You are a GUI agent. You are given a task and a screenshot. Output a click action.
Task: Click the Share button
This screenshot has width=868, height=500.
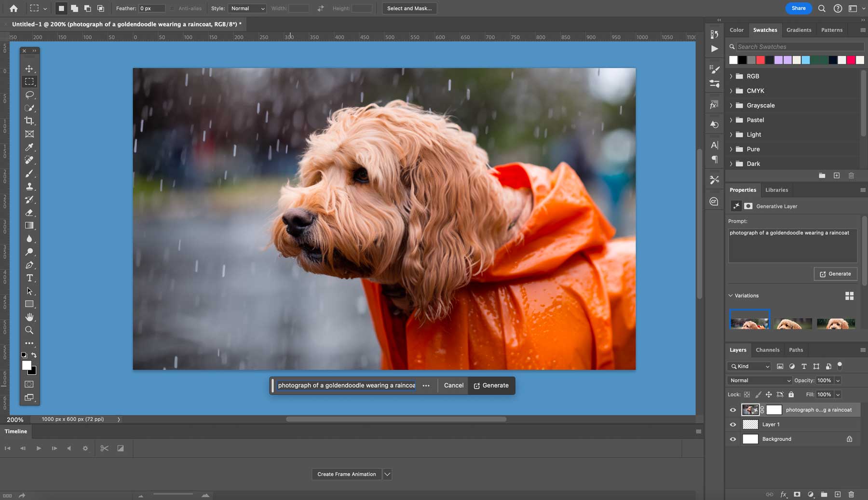[x=798, y=8]
